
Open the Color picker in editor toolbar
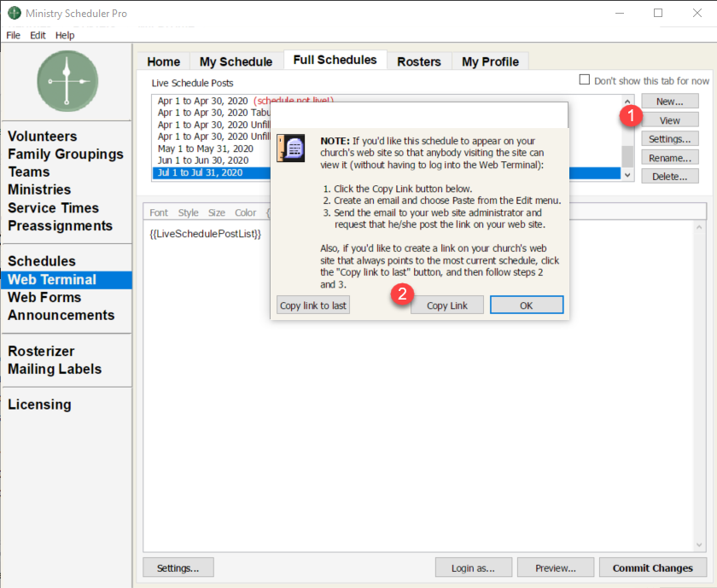click(245, 212)
